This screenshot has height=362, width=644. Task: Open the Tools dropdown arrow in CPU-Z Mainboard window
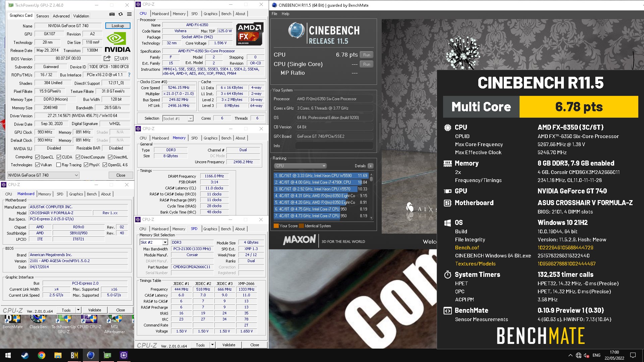tap(78, 310)
